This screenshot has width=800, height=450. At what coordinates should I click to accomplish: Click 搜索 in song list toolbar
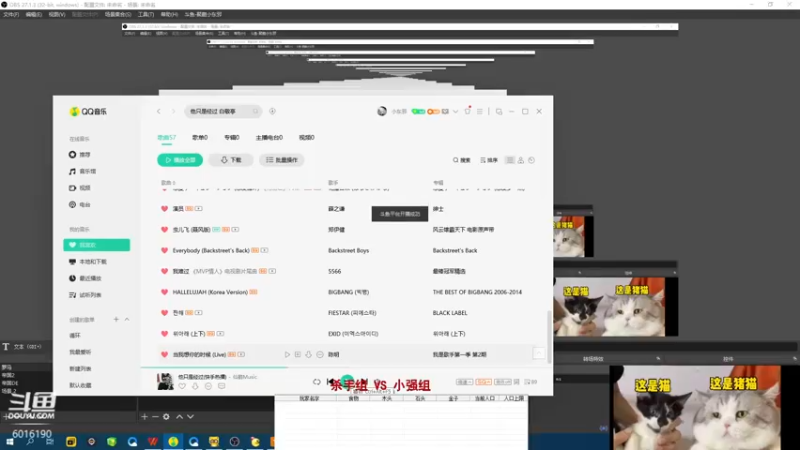click(x=461, y=160)
